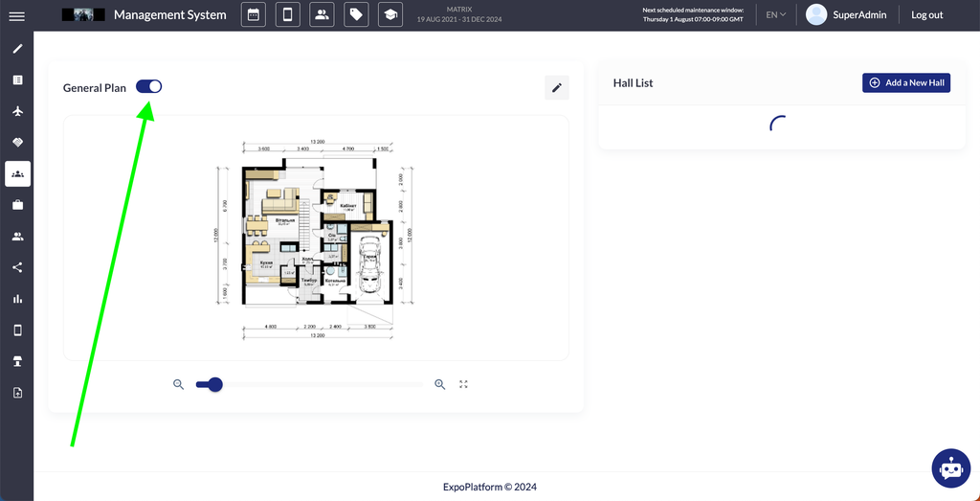
Task: Open the hamburger menu
Action: pos(16,15)
